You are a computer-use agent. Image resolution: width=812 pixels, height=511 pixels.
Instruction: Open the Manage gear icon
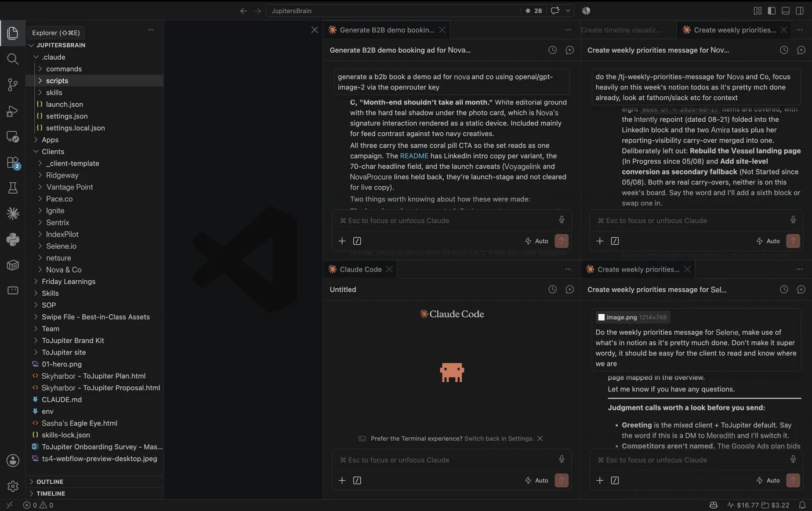(x=13, y=486)
